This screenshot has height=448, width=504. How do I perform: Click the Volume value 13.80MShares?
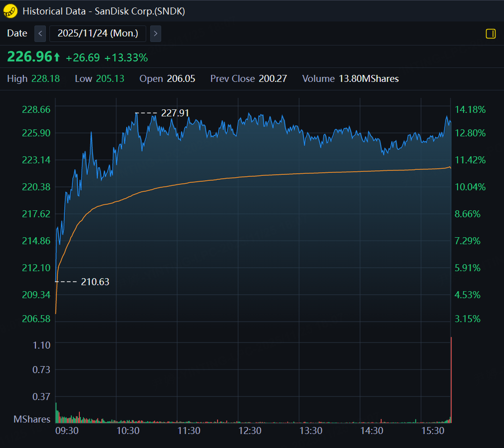(369, 79)
